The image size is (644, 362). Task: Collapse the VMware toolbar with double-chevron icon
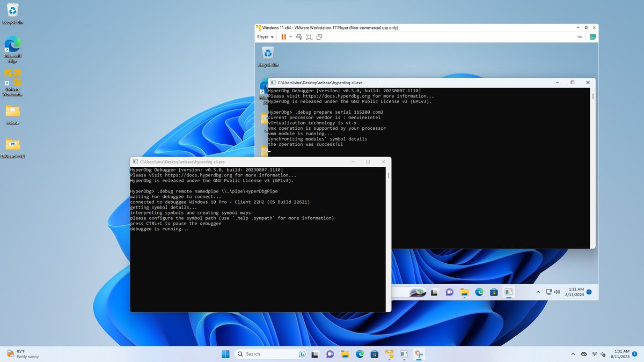(x=580, y=37)
